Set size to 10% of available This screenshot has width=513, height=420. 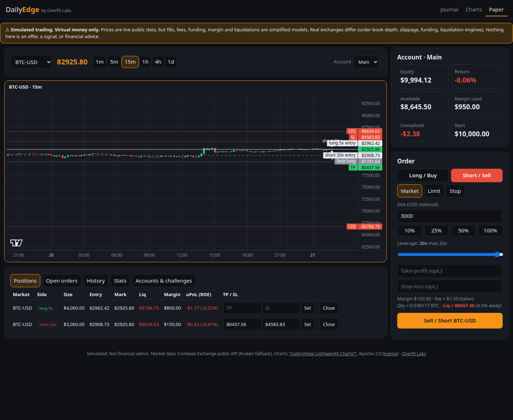coord(410,231)
